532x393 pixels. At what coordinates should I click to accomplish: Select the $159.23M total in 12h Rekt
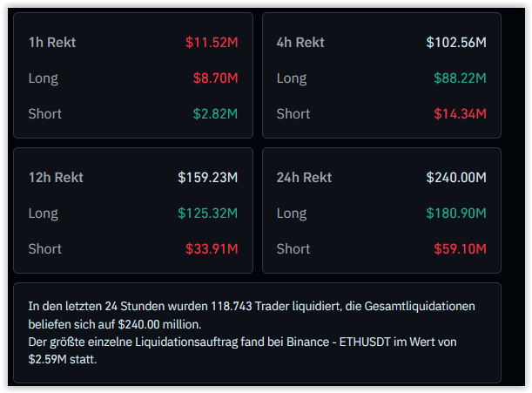pyautogui.click(x=208, y=178)
